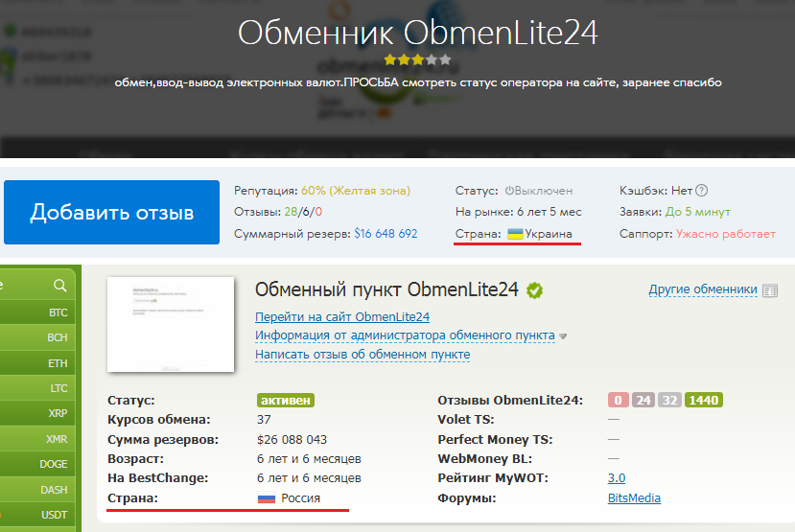Open link Перейти на сайт ObmenLite24
Viewport: 795px width, 532px height.
pyautogui.click(x=341, y=316)
